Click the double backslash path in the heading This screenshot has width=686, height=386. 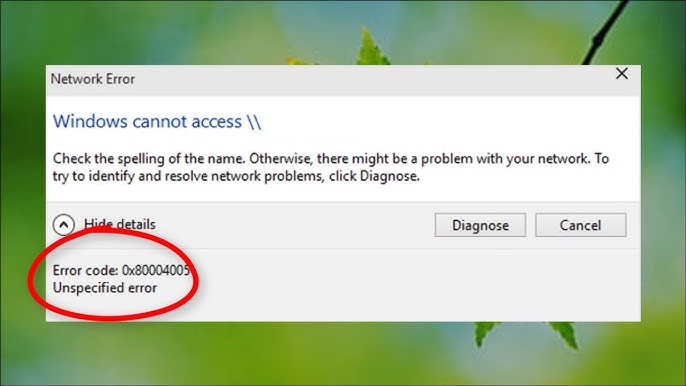click(254, 122)
